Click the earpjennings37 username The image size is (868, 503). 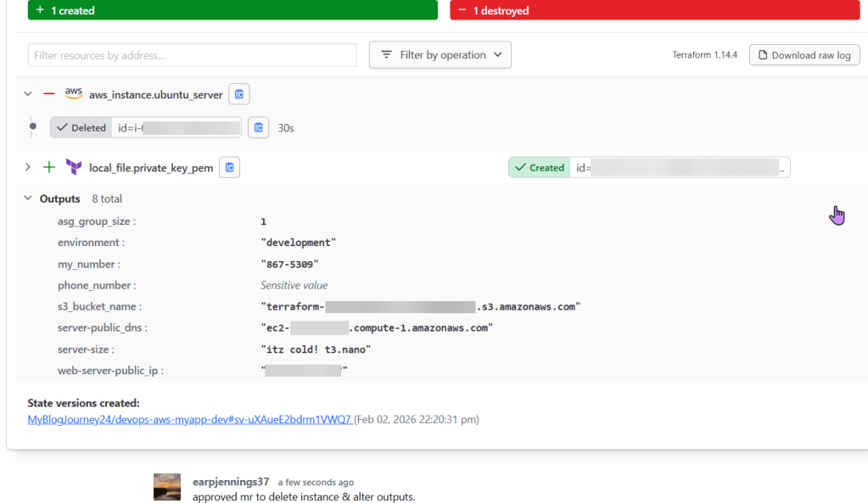pos(231,482)
